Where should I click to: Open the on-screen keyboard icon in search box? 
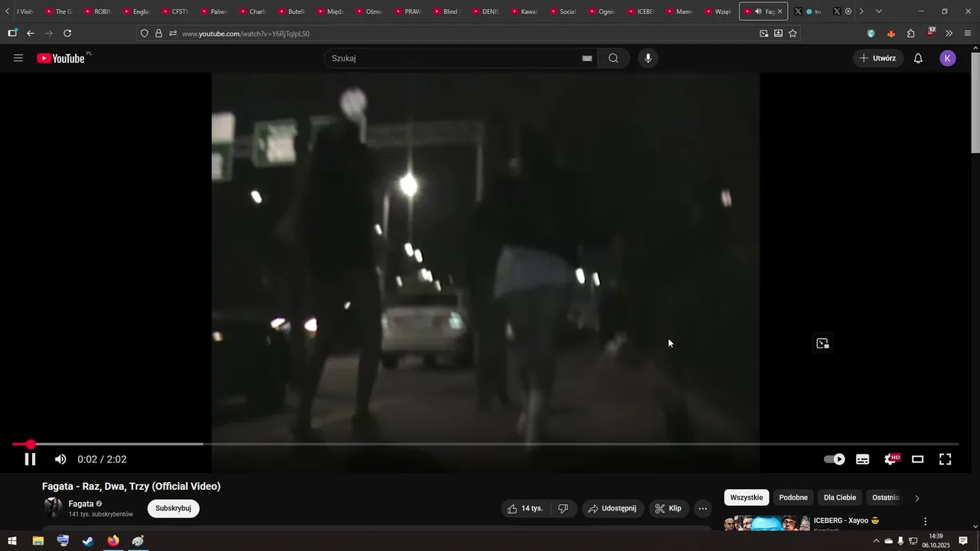(x=587, y=58)
